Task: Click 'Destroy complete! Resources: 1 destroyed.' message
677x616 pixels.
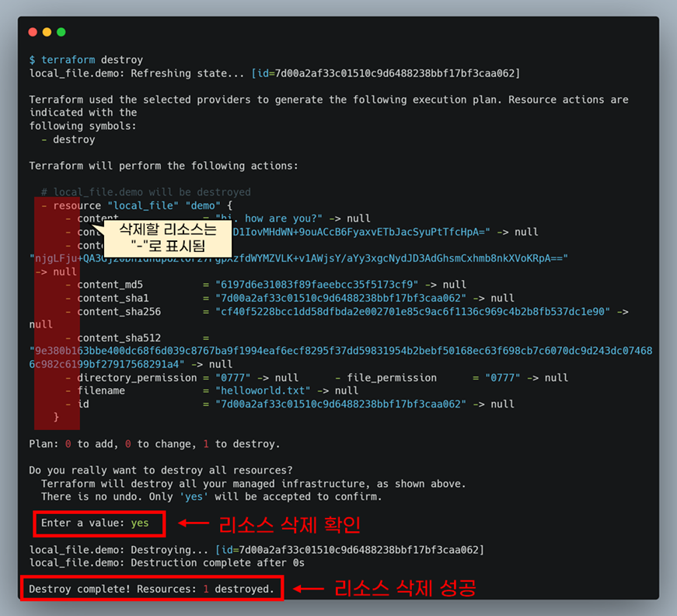Action: click(x=152, y=589)
